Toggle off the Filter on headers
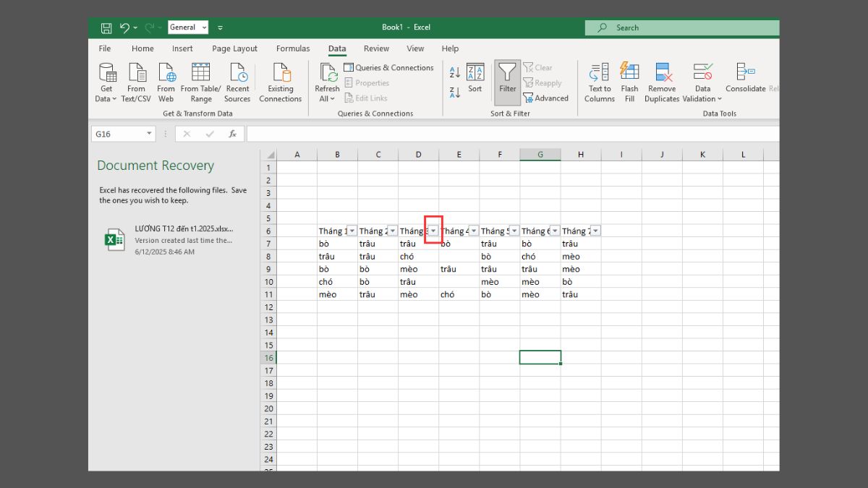 507,80
